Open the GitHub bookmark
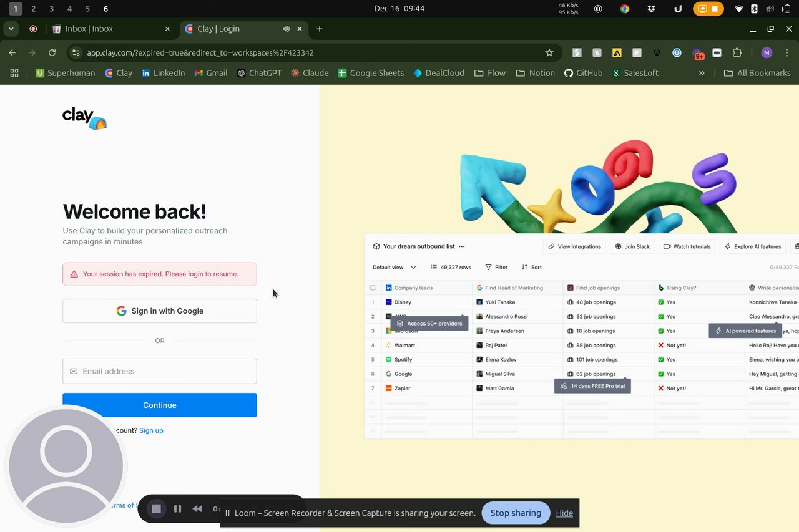The image size is (799, 532). click(583, 73)
